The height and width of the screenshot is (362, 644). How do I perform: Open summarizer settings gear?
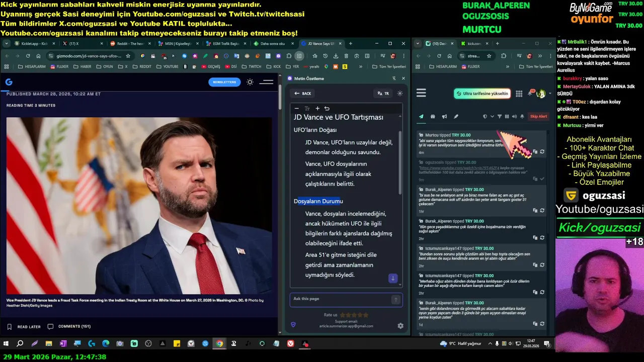click(400, 326)
